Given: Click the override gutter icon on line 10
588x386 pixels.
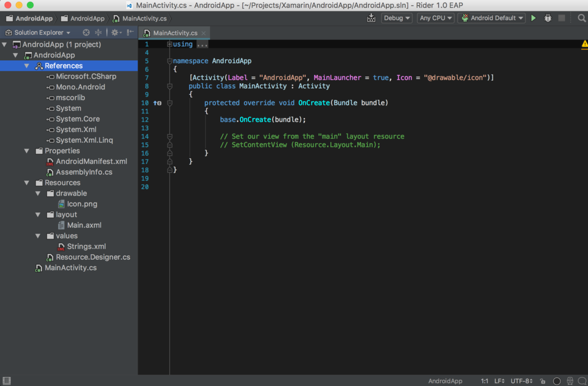Looking at the screenshot, I should tap(157, 103).
